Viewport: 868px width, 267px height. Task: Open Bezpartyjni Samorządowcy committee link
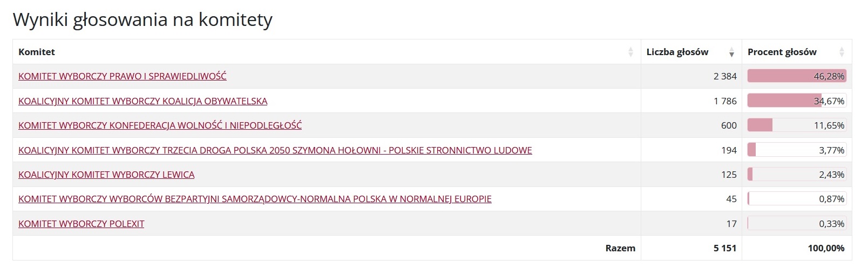point(255,199)
